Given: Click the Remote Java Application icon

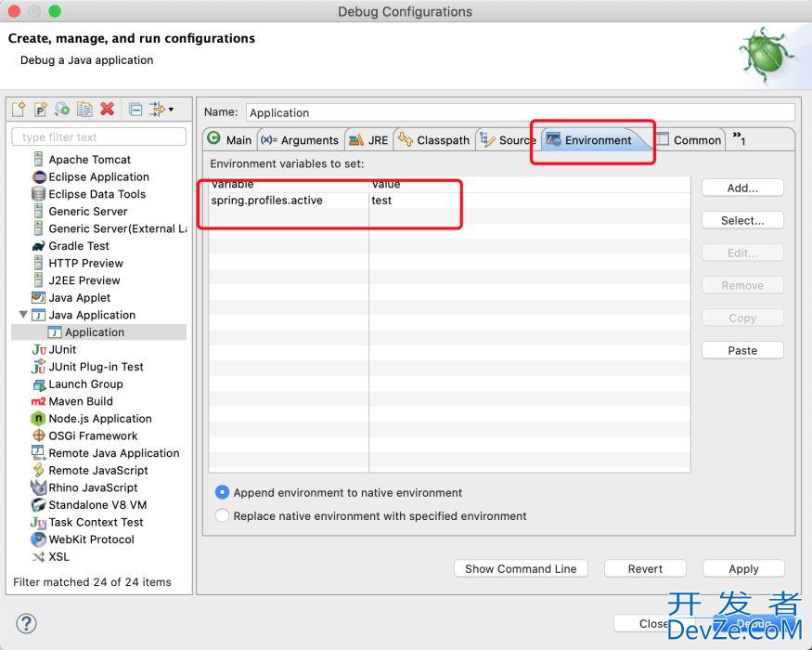Looking at the screenshot, I should click(38, 452).
